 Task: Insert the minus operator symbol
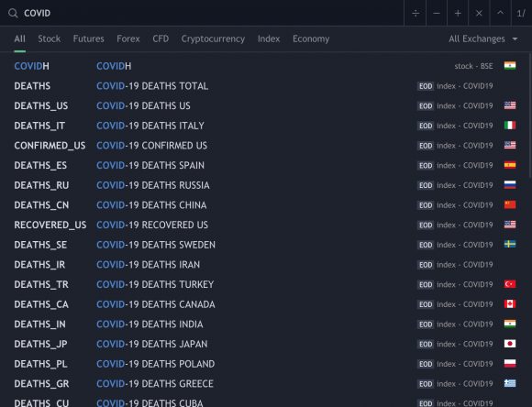click(437, 13)
